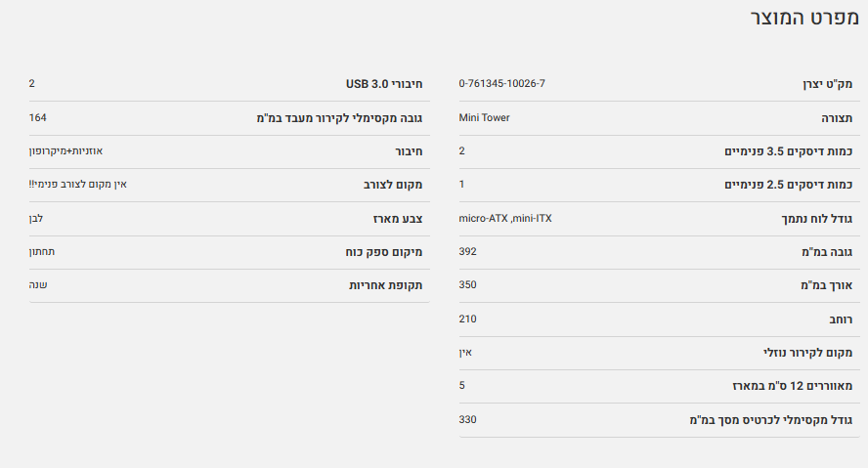This screenshot has width=868, height=468.
Task: Click the 'כמות דיסקים 2.5 פנימיים' label
Action: click(x=788, y=185)
